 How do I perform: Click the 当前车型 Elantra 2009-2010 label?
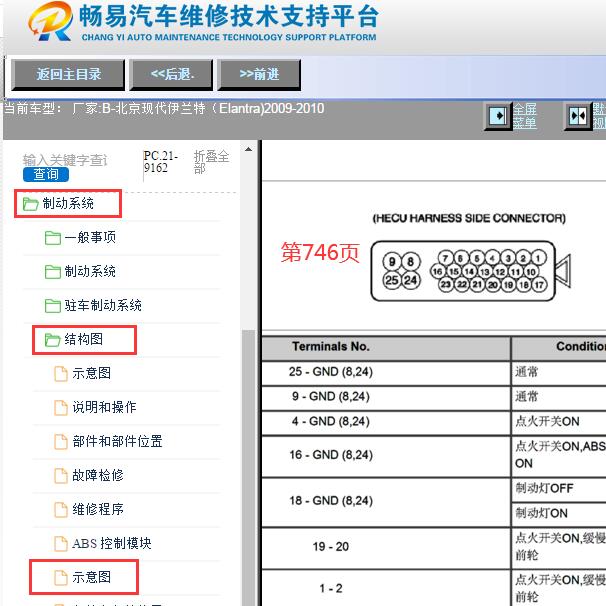point(164,109)
